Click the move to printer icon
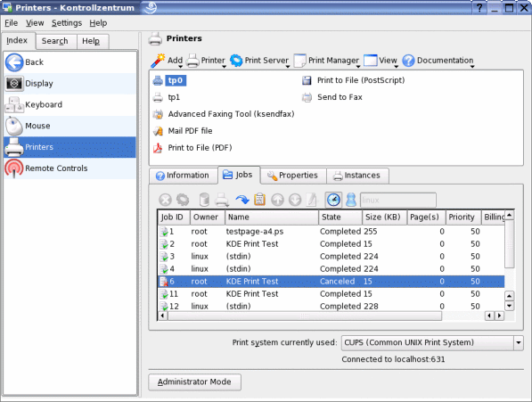Viewport: 532px width, 402px height. (222, 200)
